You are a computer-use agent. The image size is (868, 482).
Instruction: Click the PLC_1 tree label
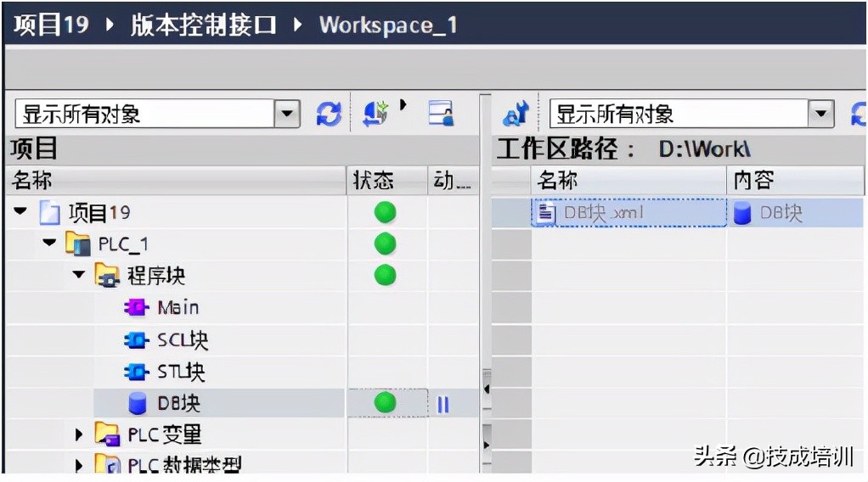pos(123,244)
